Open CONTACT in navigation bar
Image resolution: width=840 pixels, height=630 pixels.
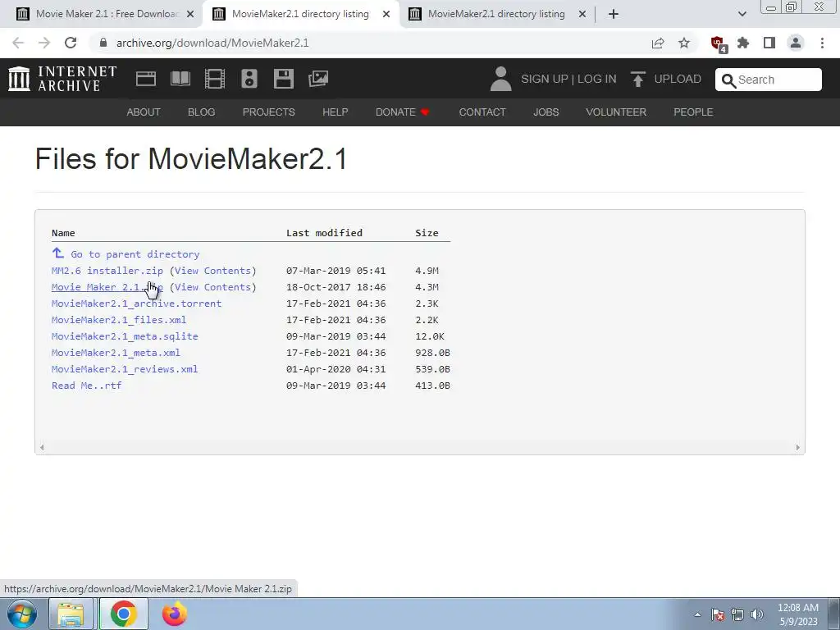pos(482,112)
